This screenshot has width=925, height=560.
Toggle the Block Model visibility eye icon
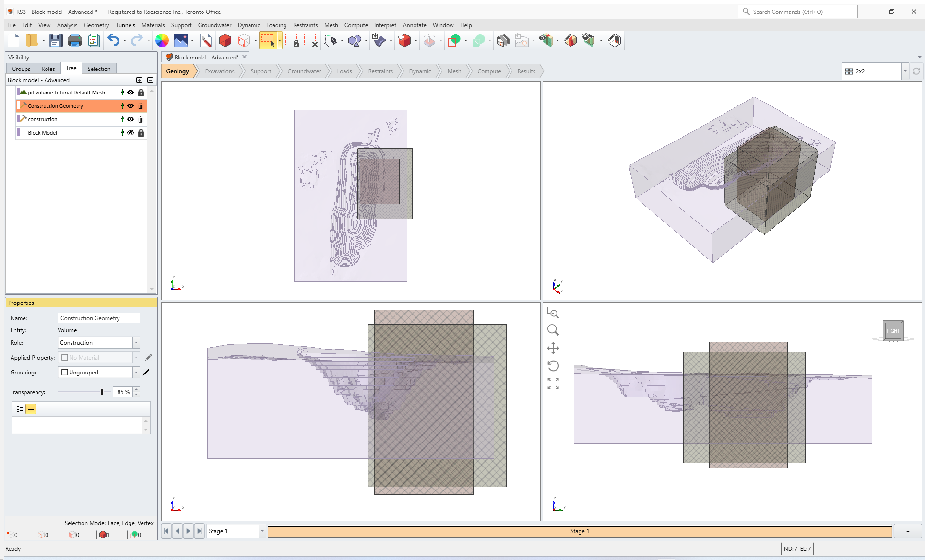[x=131, y=133]
